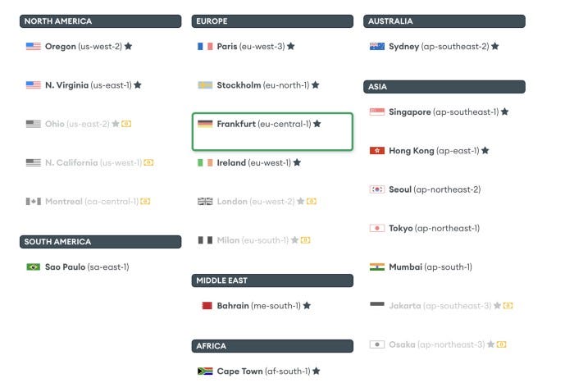Screen dimensions: 574x392
Task: Click the France flag next to Paris
Action: [x=205, y=47]
